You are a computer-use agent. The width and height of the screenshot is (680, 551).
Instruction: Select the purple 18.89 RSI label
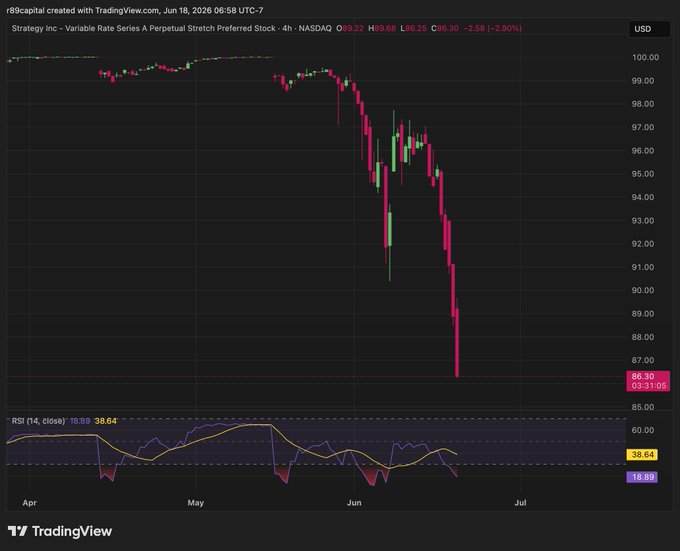642,477
